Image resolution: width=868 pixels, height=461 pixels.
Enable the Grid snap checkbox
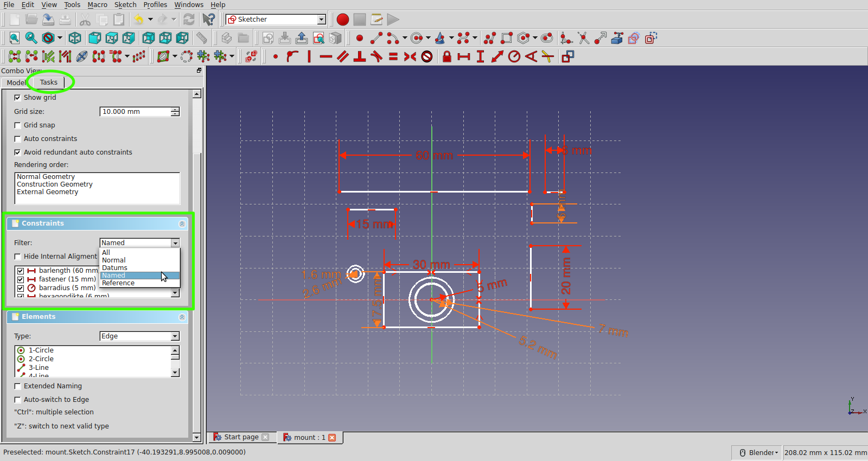tap(17, 125)
